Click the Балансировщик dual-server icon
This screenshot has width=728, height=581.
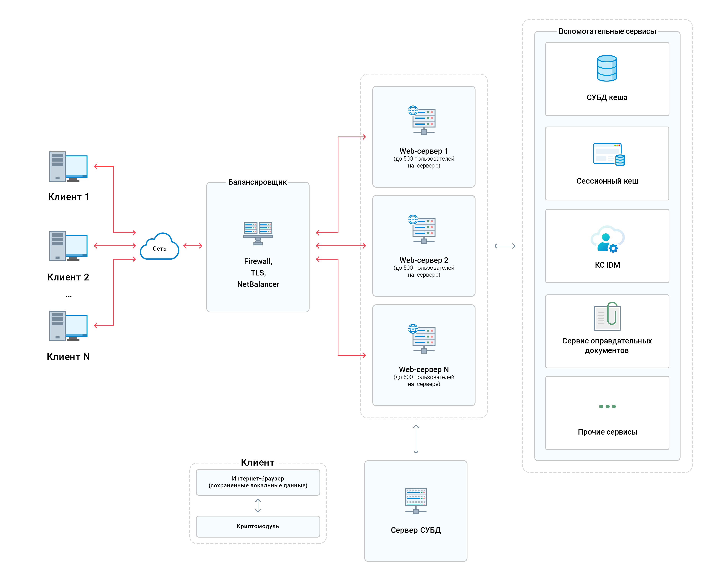[x=258, y=233]
